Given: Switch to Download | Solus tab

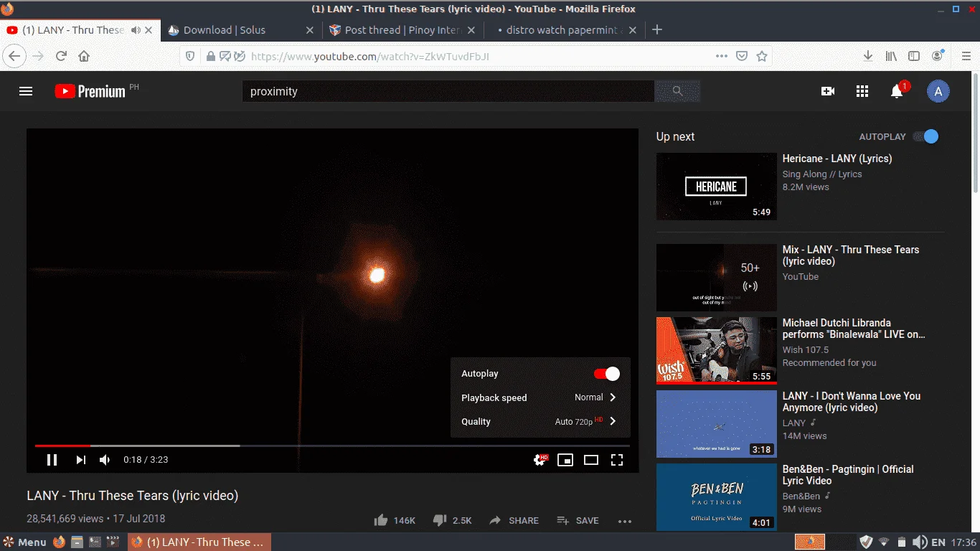Looking at the screenshot, I should pos(242,30).
